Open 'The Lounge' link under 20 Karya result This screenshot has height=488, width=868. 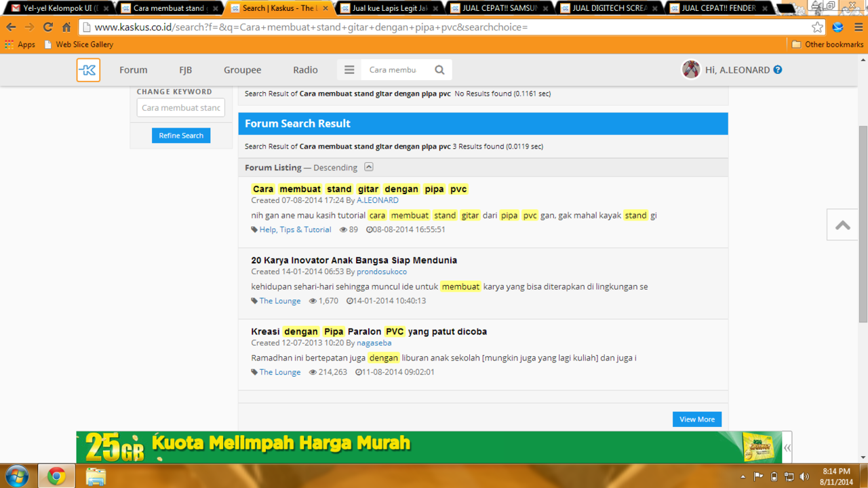pyautogui.click(x=280, y=301)
